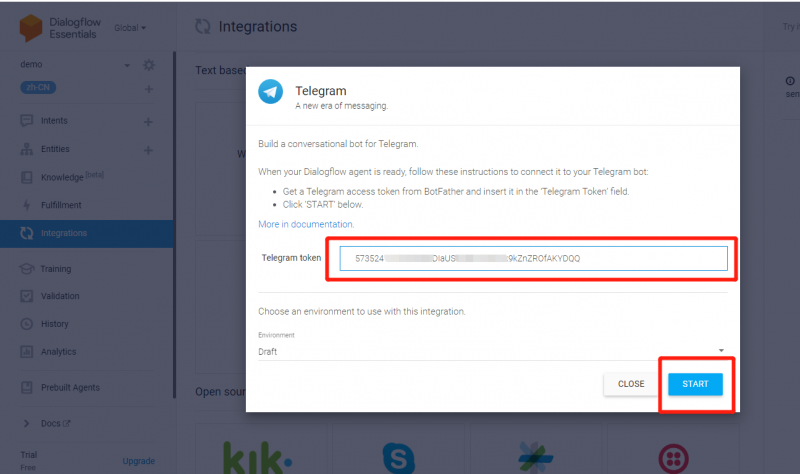The image size is (800, 474).
Task: Open the Environment Draft dropdown
Action: tap(493, 351)
